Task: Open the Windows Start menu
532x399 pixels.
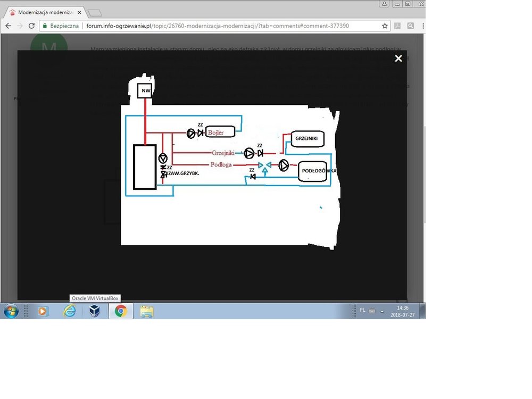Action: [12, 311]
